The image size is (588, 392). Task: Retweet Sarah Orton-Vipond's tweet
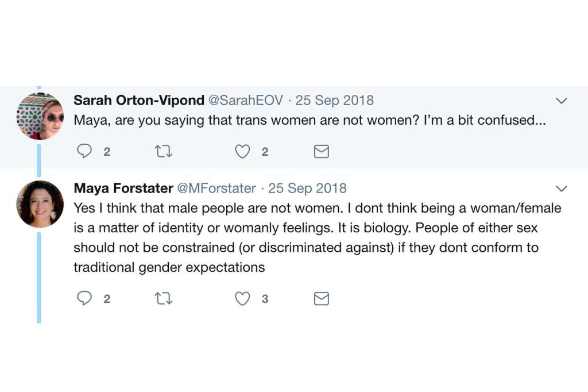pyautogui.click(x=164, y=151)
